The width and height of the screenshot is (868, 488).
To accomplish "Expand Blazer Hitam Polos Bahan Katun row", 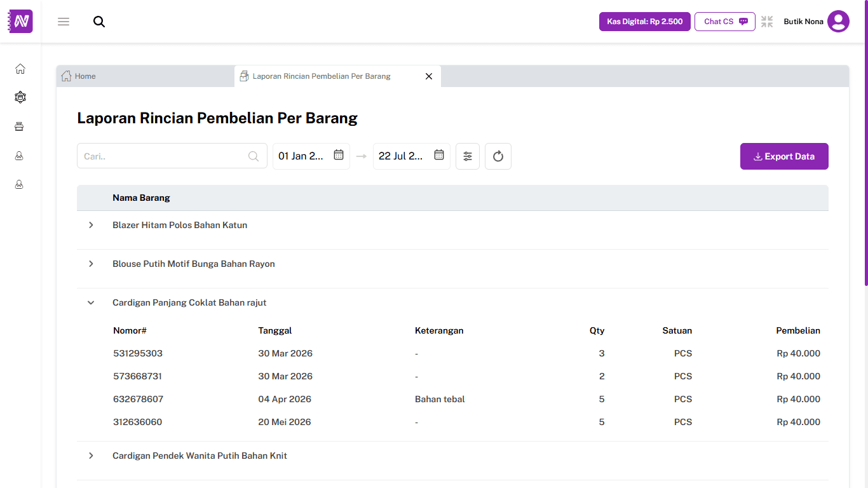I will [91, 225].
